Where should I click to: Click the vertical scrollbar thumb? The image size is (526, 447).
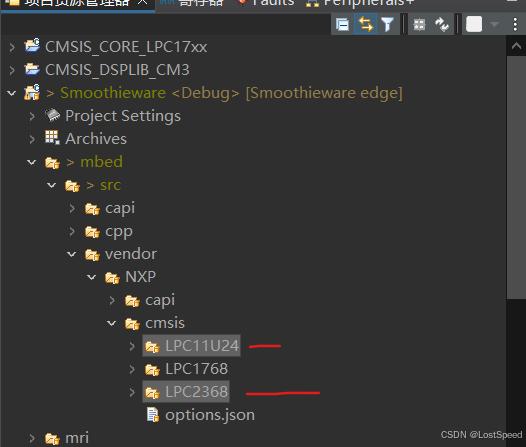[x=516, y=177]
